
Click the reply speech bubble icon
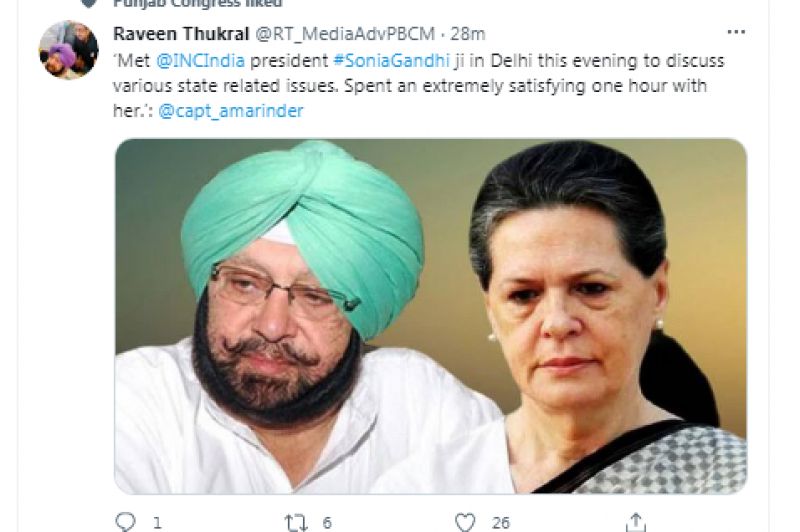[126, 522]
